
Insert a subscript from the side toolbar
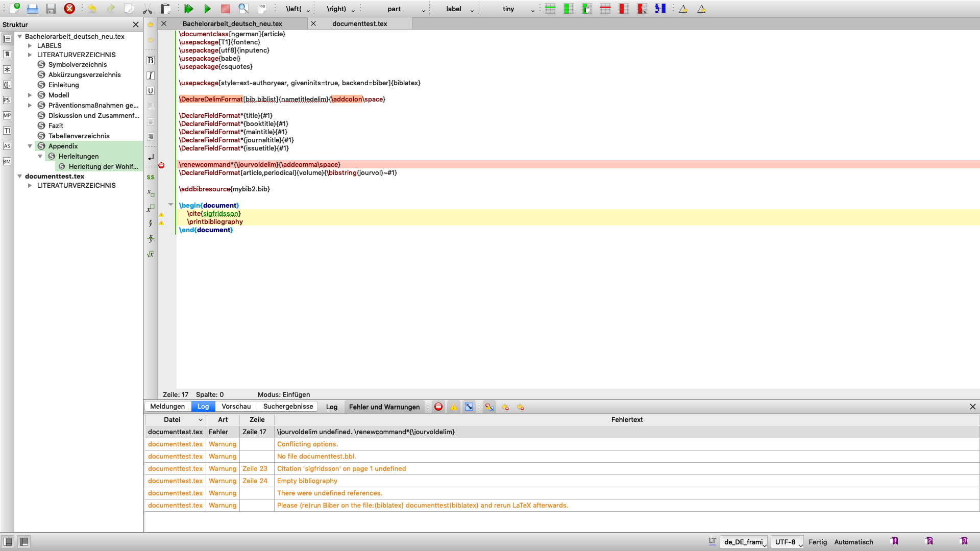pyautogui.click(x=151, y=192)
